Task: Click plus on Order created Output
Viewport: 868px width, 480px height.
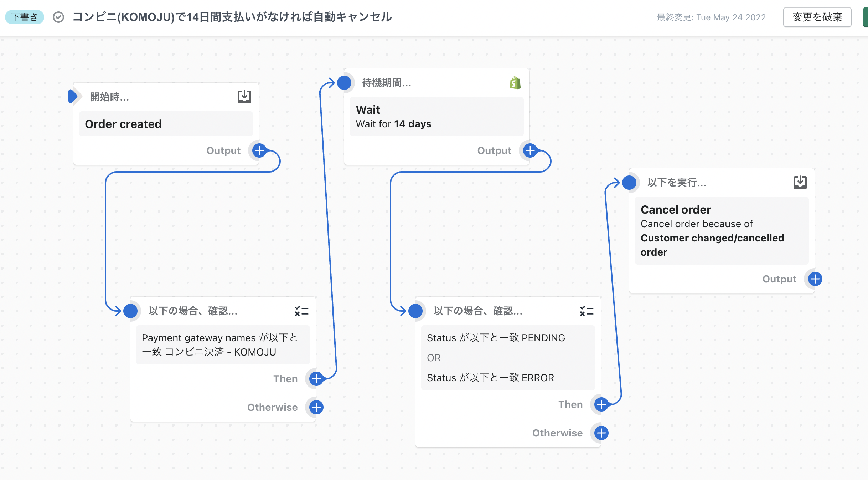Action: (x=259, y=150)
